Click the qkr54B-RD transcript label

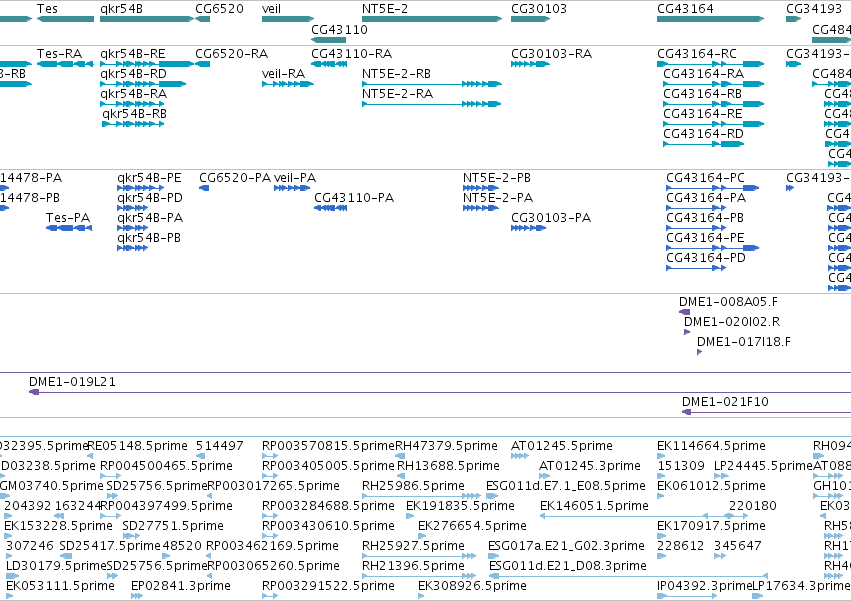[134, 74]
